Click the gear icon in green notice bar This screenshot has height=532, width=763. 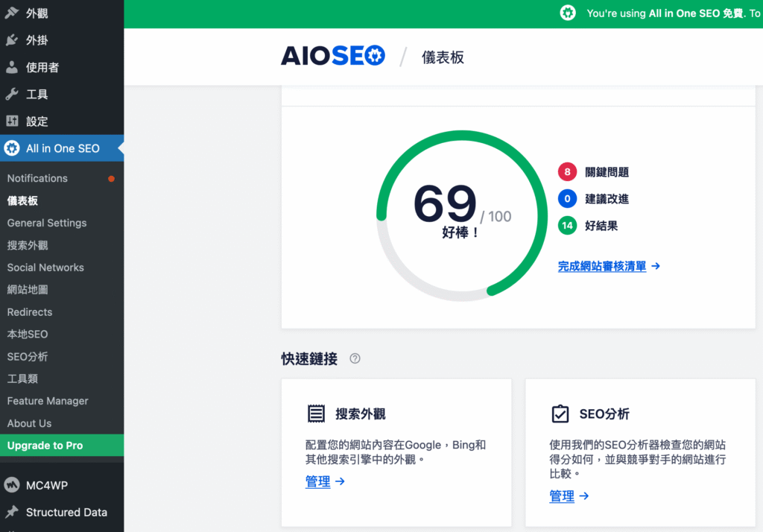(567, 13)
